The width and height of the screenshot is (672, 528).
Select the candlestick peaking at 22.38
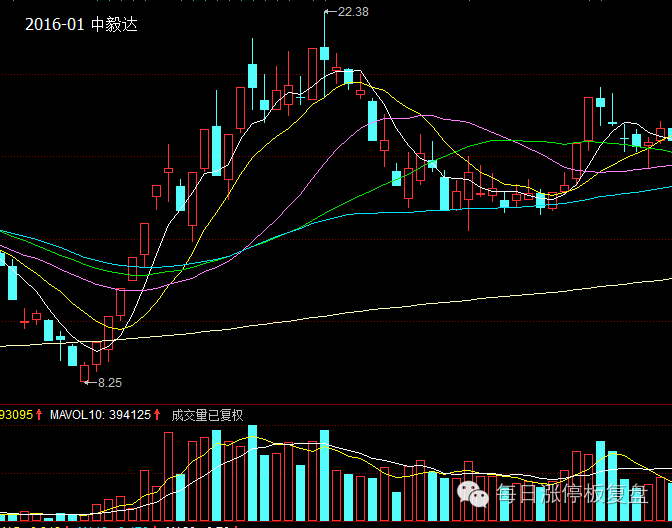324,54
